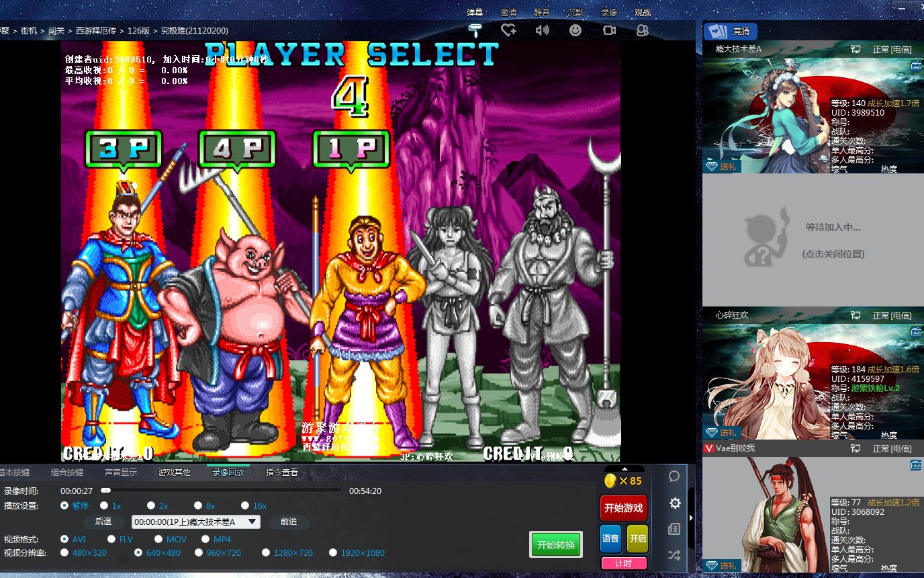The image size is (924, 578).
Task: Switch to the 游戏其他 tab
Action: [x=175, y=472]
